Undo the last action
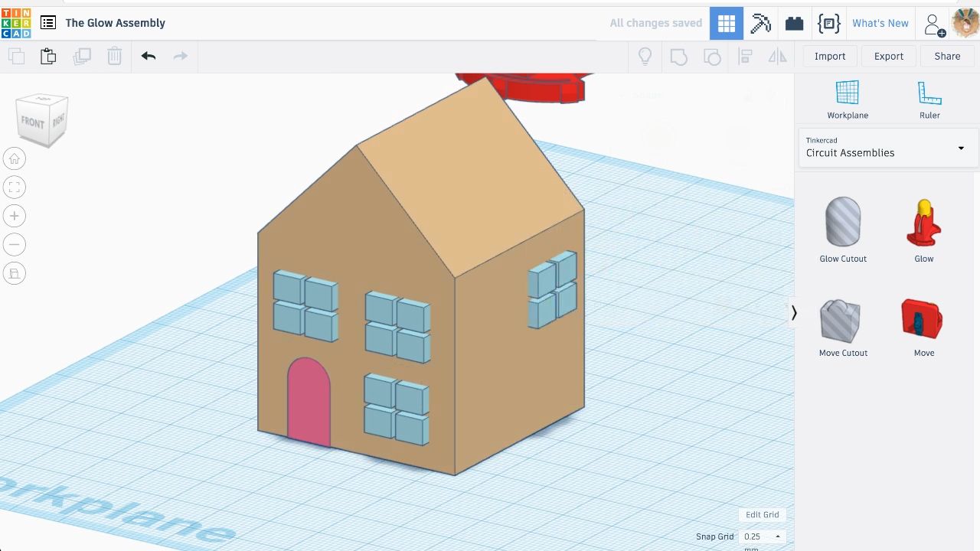 149,56
